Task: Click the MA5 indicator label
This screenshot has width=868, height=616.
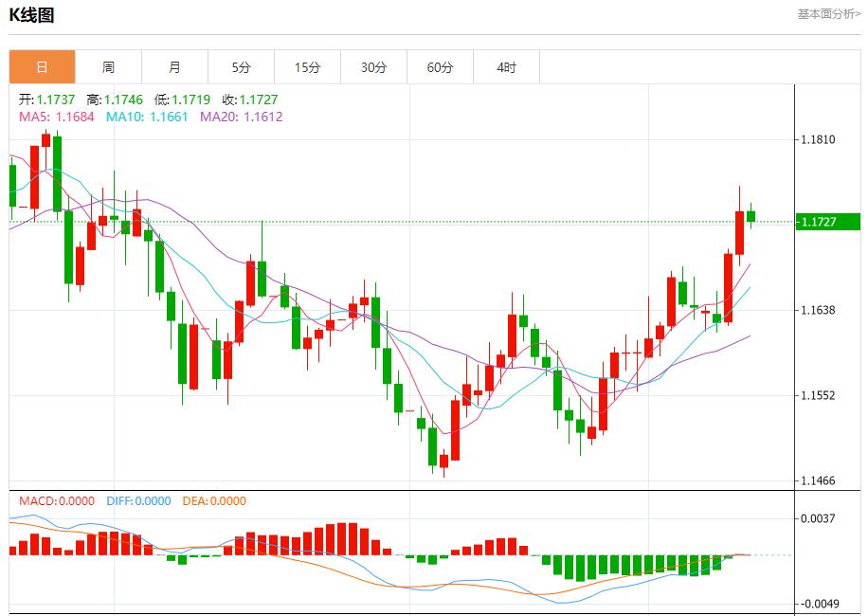Action: (x=56, y=117)
